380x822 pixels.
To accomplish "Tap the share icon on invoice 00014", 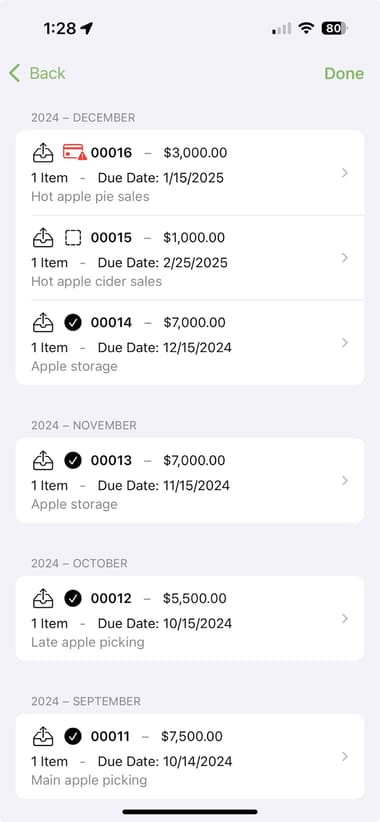I will coord(43,322).
